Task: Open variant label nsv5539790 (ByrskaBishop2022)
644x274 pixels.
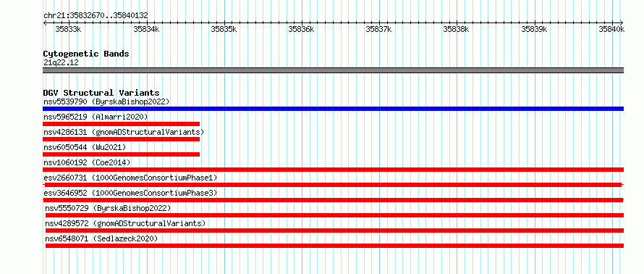Action: (106, 101)
